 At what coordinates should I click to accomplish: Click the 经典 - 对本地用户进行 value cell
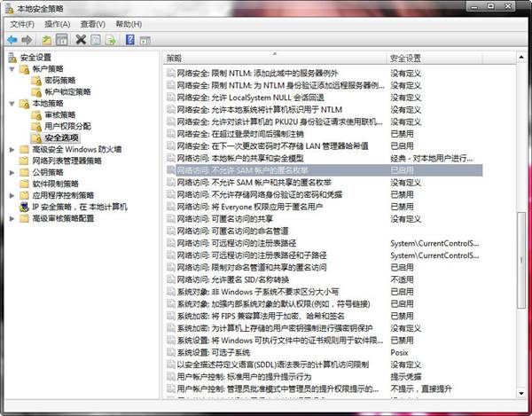tap(432, 158)
